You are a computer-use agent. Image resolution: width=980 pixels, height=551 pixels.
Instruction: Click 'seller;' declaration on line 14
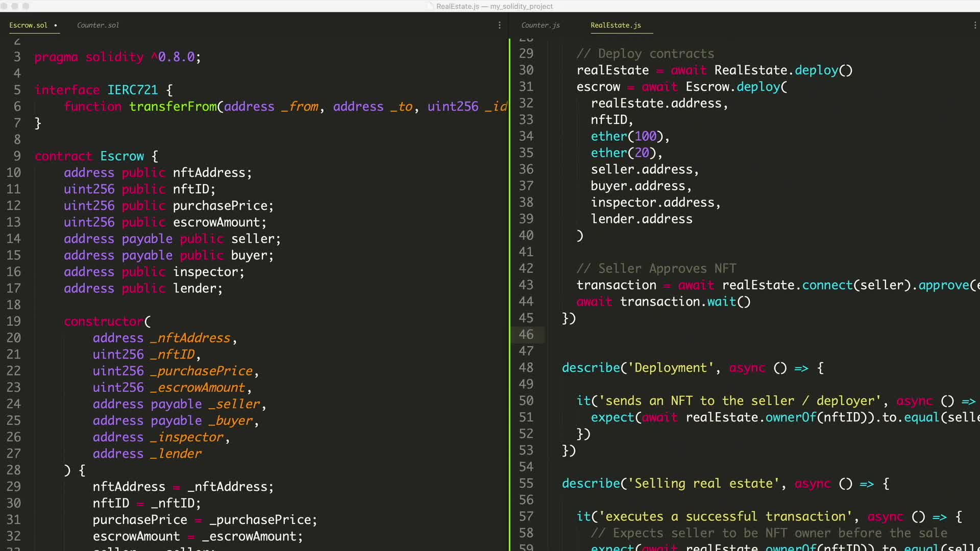(x=256, y=239)
